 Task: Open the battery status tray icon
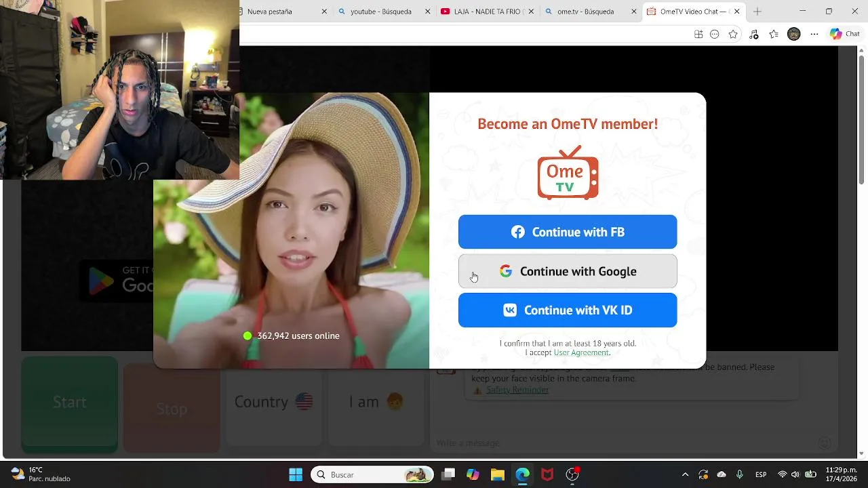click(810, 474)
